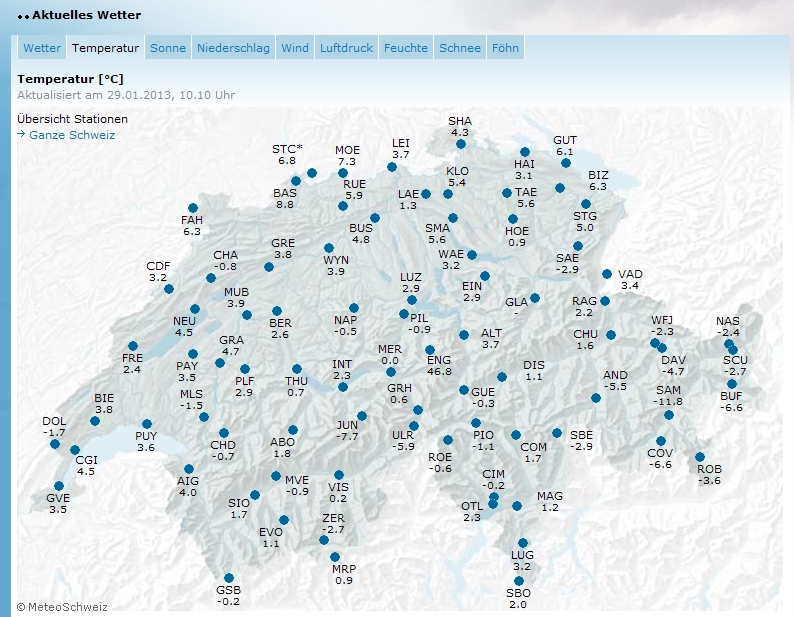Open the Sonne tab
Image resolution: width=794 pixels, height=617 pixels.
168,48
